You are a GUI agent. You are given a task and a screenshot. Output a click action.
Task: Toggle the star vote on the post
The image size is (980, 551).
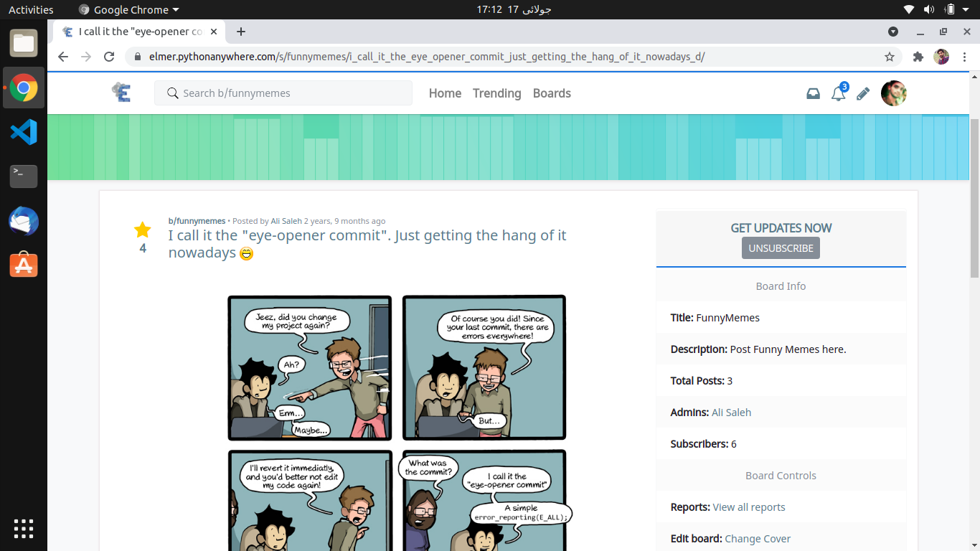point(143,230)
